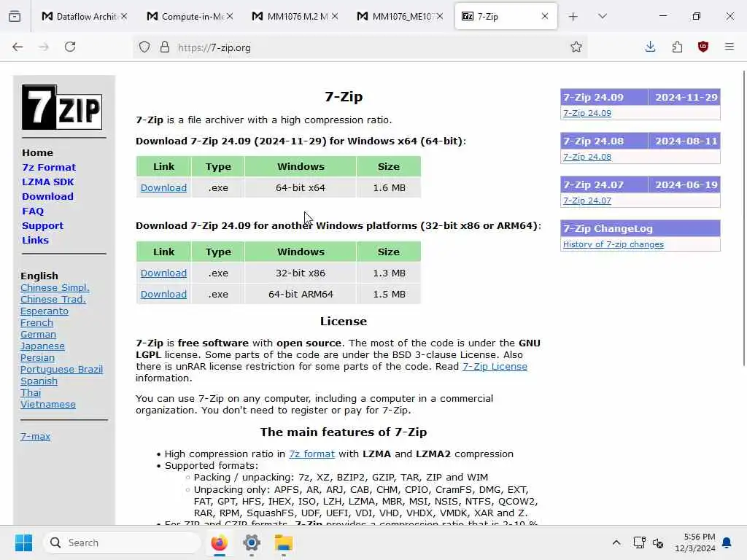Open the 7-Zip License link

point(495,366)
